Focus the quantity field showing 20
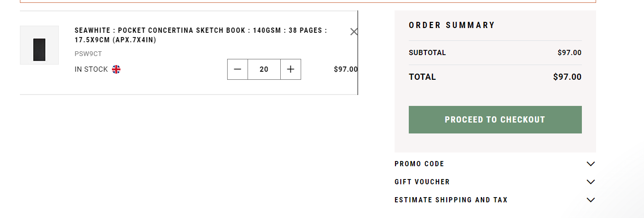The height and width of the screenshot is (218, 644). [x=264, y=69]
